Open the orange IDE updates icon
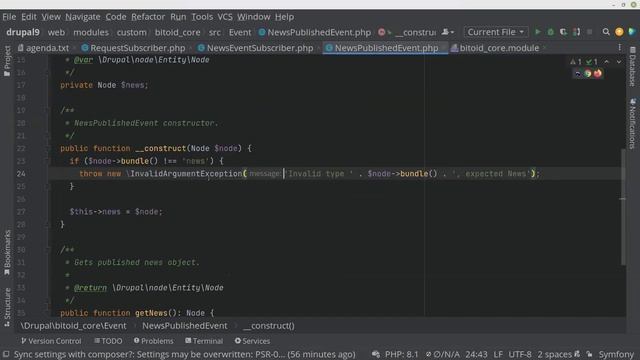 click(x=619, y=32)
